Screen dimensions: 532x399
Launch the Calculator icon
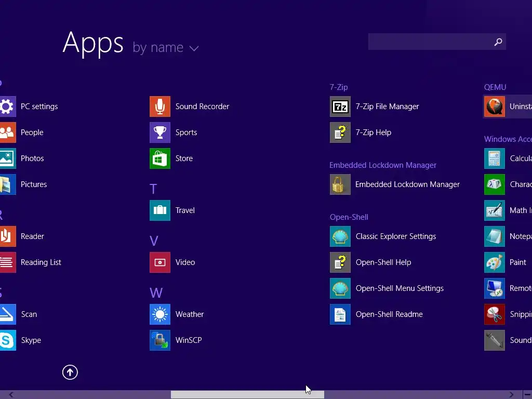click(x=495, y=158)
